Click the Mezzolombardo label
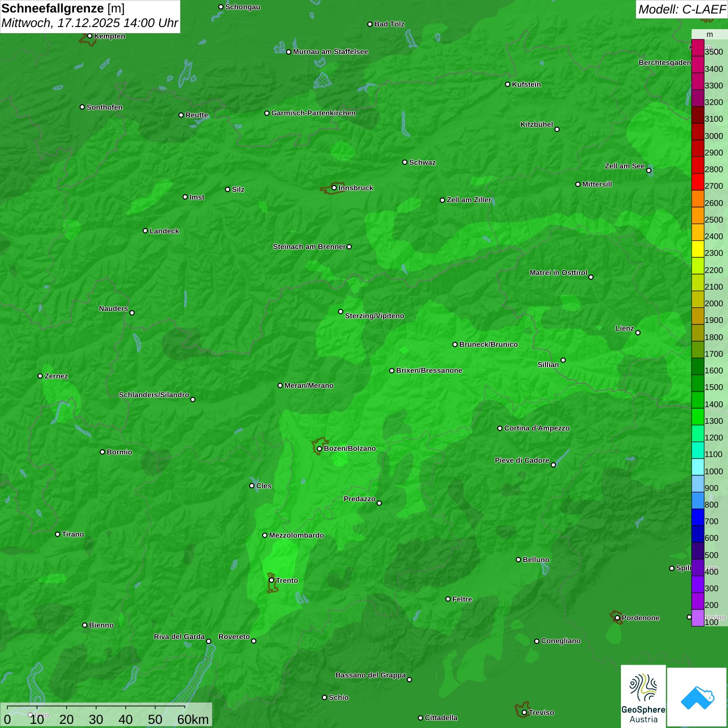The width and height of the screenshot is (728, 728). [296, 535]
